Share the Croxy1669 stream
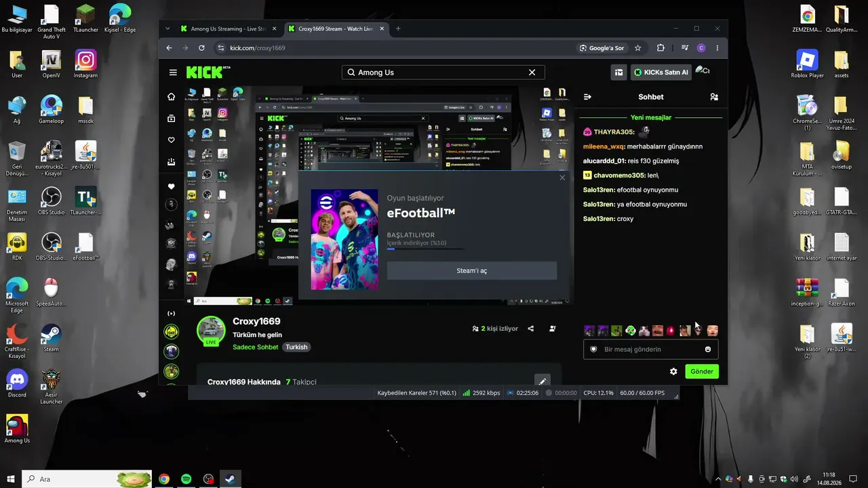Viewport: 868px width, 488px height. [x=531, y=329]
